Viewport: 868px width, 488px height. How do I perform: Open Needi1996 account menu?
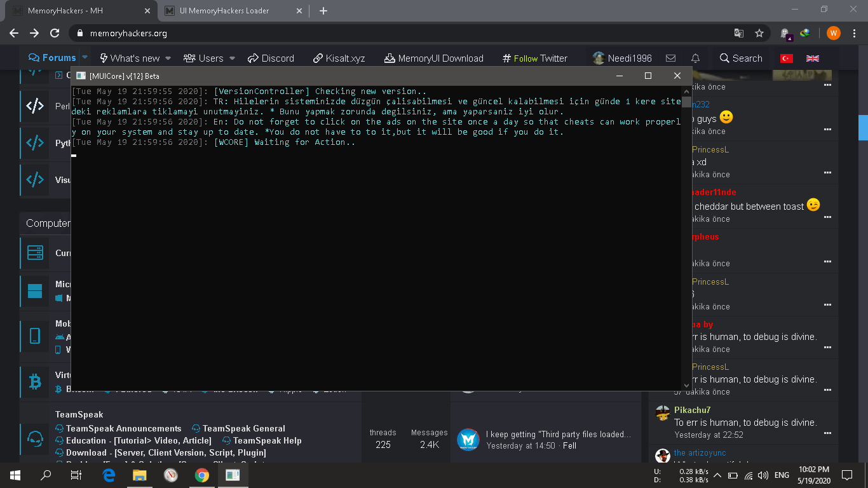point(622,58)
